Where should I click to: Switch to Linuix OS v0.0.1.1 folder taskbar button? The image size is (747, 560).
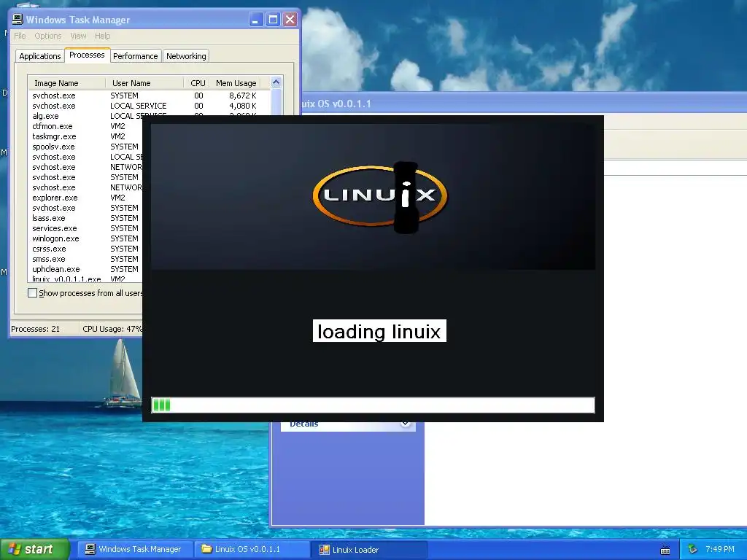252,549
